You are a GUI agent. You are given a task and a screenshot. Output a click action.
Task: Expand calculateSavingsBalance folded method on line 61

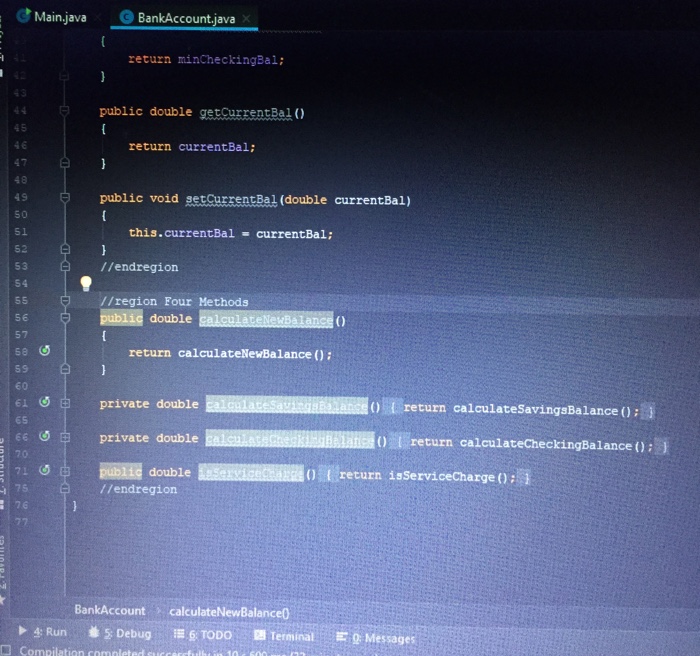click(x=65, y=403)
